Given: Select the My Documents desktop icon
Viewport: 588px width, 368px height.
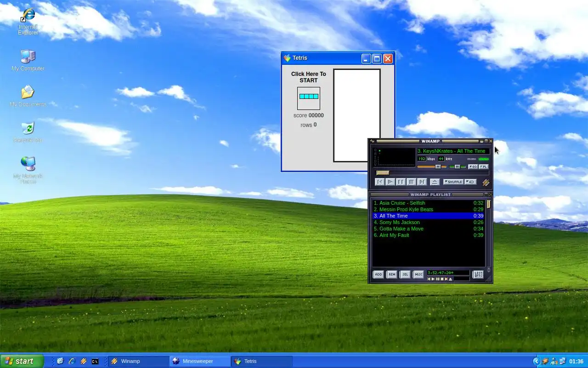Looking at the screenshot, I should coord(28,96).
